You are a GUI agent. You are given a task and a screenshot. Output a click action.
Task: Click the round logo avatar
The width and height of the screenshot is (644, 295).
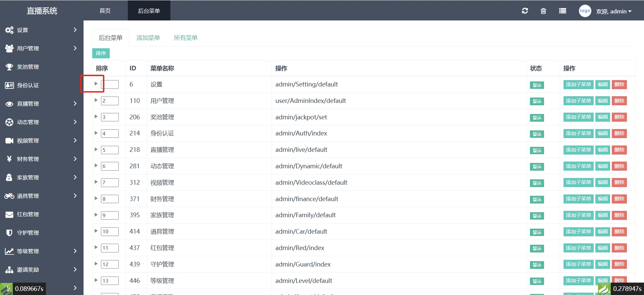585,11
